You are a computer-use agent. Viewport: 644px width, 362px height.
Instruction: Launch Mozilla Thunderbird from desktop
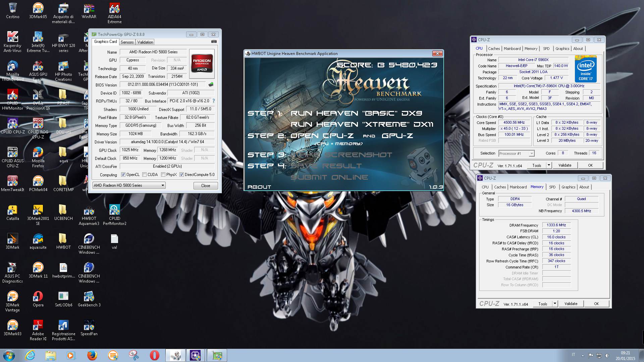pos(12,71)
